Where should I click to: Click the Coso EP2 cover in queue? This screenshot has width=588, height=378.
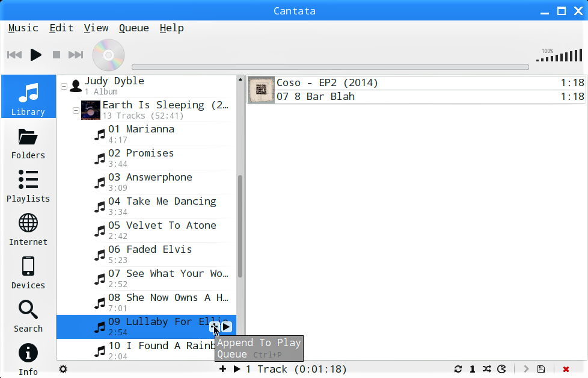tap(261, 90)
